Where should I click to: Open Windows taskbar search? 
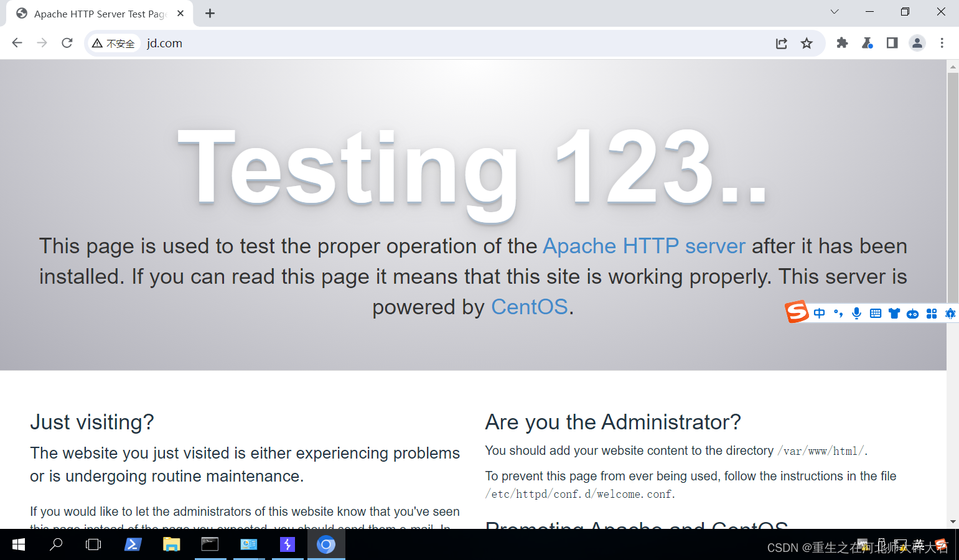point(56,544)
